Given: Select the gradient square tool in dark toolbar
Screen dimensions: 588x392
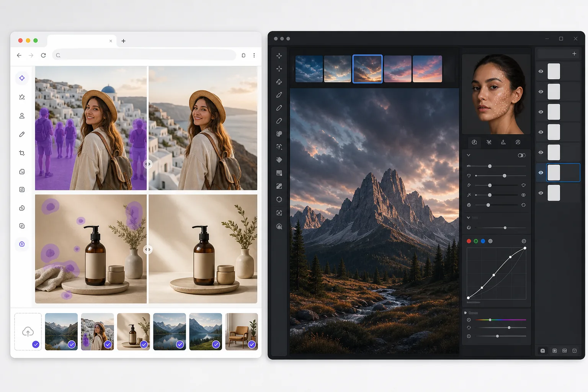Looking at the screenshot, I should pos(279,173).
